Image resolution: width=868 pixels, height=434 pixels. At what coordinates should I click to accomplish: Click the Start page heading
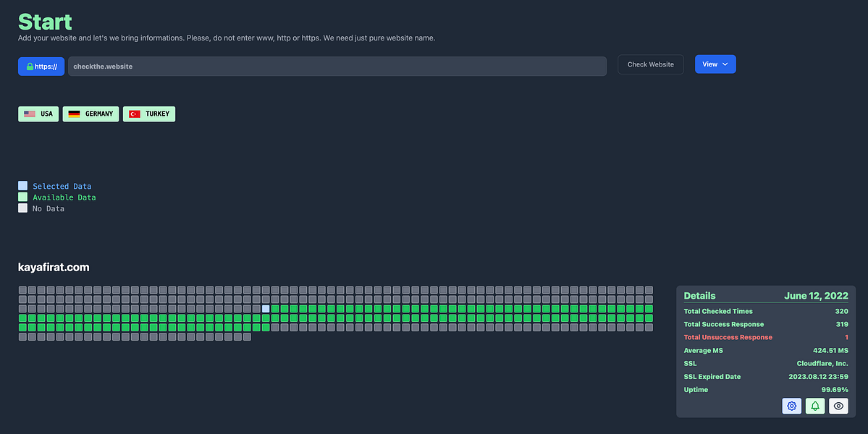pos(46,22)
